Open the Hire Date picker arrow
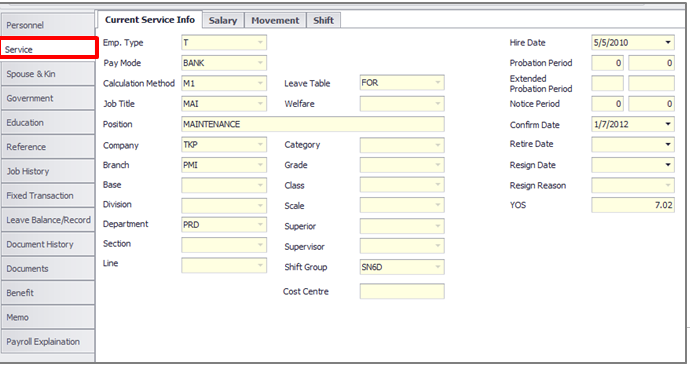Screen dimensions: 690x365 (x=668, y=43)
